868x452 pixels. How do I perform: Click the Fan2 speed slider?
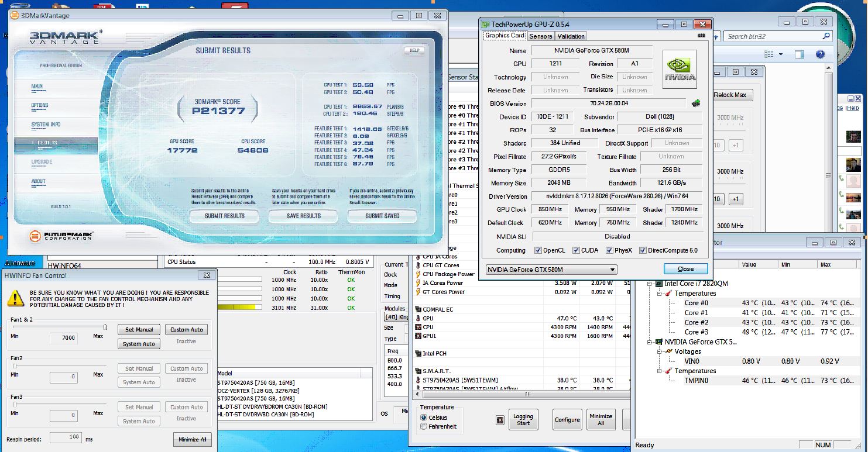[x=59, y=366]
